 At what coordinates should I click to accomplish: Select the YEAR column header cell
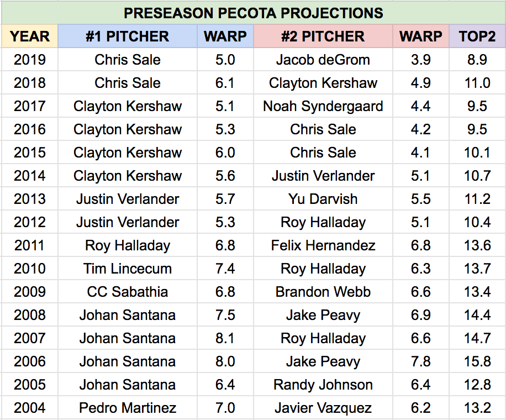point(30,36)
